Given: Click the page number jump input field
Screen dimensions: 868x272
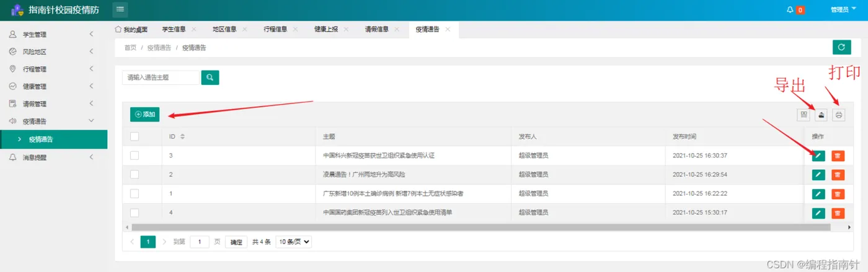Looking at the screenshot, I should (x=199, y=242).
